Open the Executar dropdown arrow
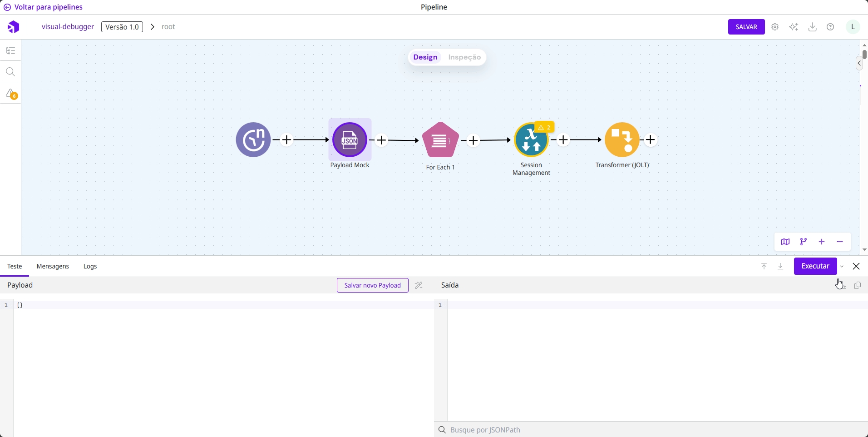 [842, 267]
